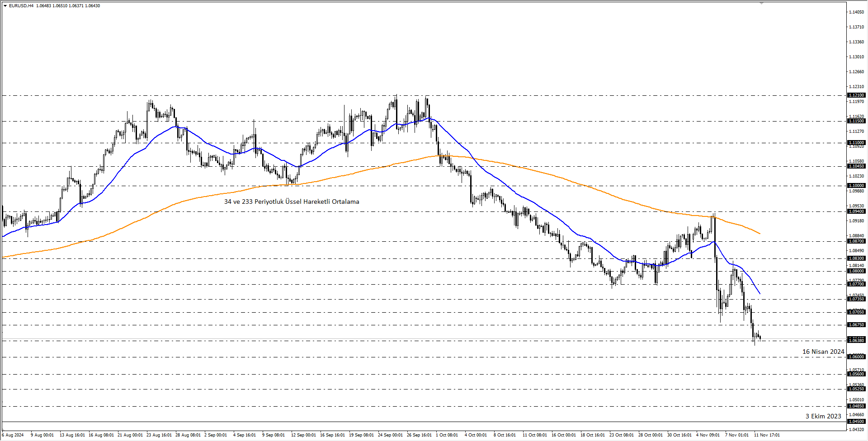Screen dimensions: 868x441
Task: Click the '9 Sep 08:01' time axis label
Action: coord(274,435)
